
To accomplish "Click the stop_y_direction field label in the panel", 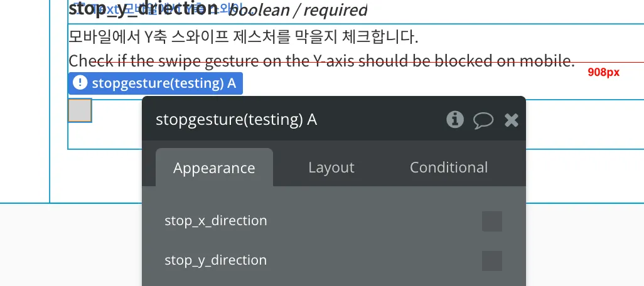I will pyautogui.click(x=215, y=260).
